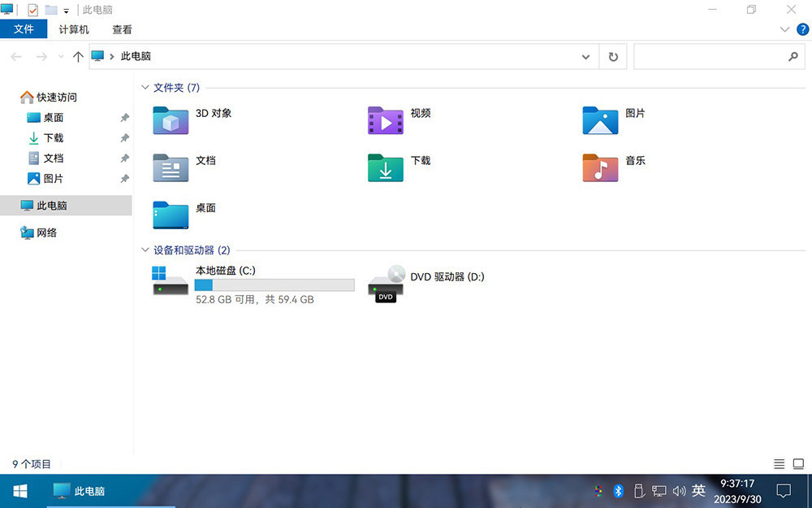812x508 pixels.
Task: Click the volume speaker icon in system tray
Action: [679, 491]
